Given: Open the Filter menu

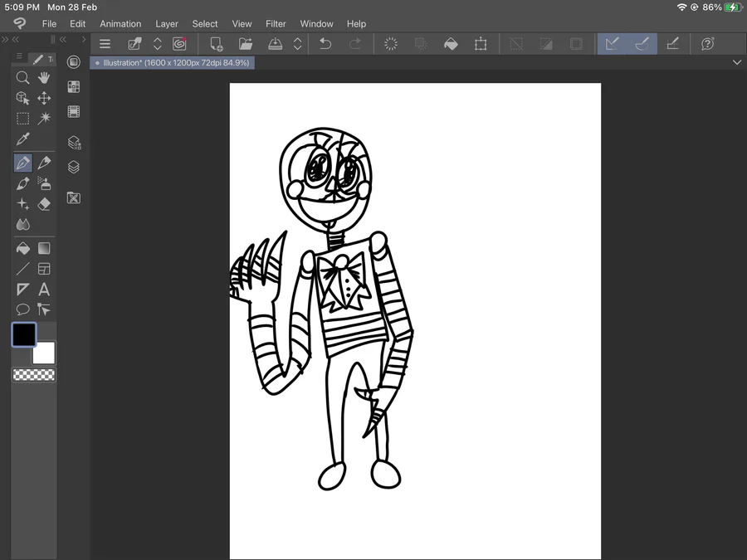Looking at the screenshot, I should coord(276,24).
